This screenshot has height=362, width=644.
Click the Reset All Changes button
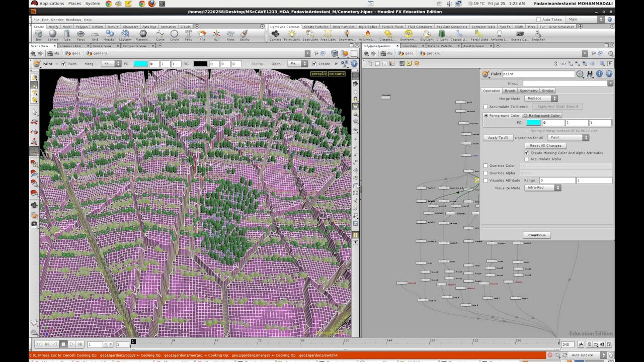(545, 145)
